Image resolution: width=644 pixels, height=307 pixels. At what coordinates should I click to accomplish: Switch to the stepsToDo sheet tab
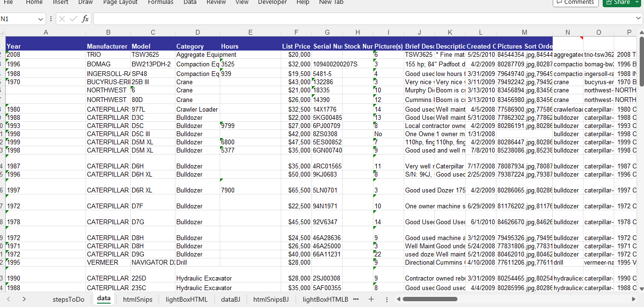[68, 299]
